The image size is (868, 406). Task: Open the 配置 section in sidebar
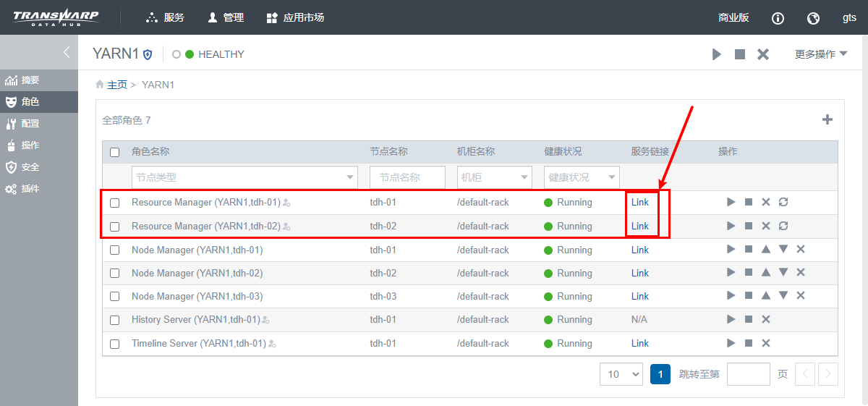[30, 124]
